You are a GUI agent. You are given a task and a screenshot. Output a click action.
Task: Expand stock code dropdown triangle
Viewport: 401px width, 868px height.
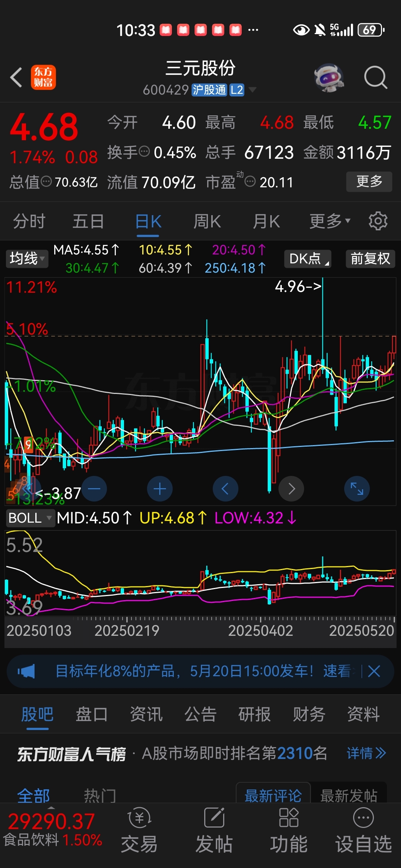click(x=252, y=90)
